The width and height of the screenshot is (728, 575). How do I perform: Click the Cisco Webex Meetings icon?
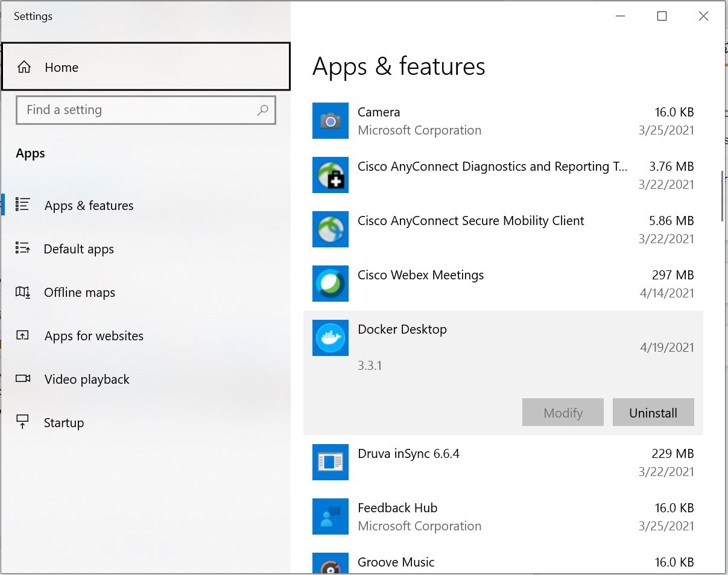pos(330,284)
